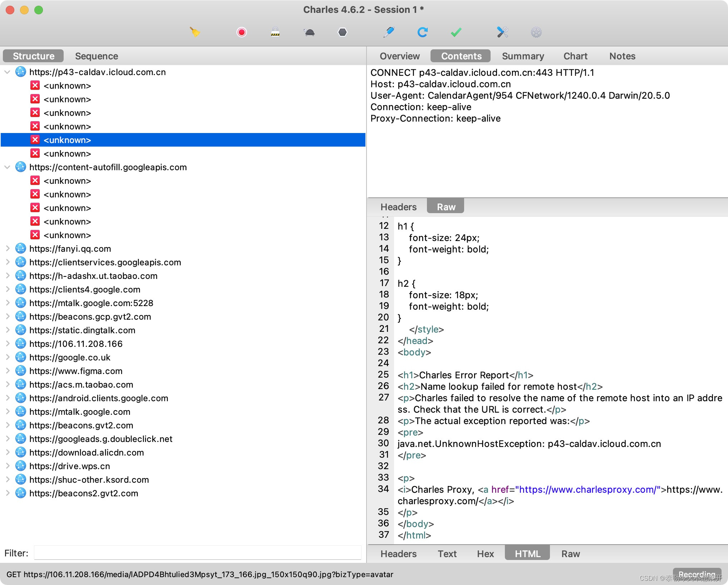
Task: Click the globe icon for beacons.gcp.gvt2.com
Action: click(x=21, y=317)
